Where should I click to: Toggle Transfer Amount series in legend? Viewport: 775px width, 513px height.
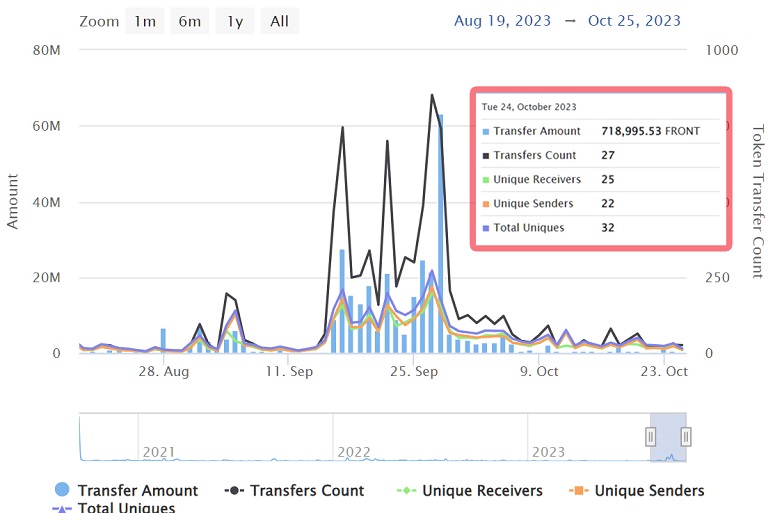(126, 490)
